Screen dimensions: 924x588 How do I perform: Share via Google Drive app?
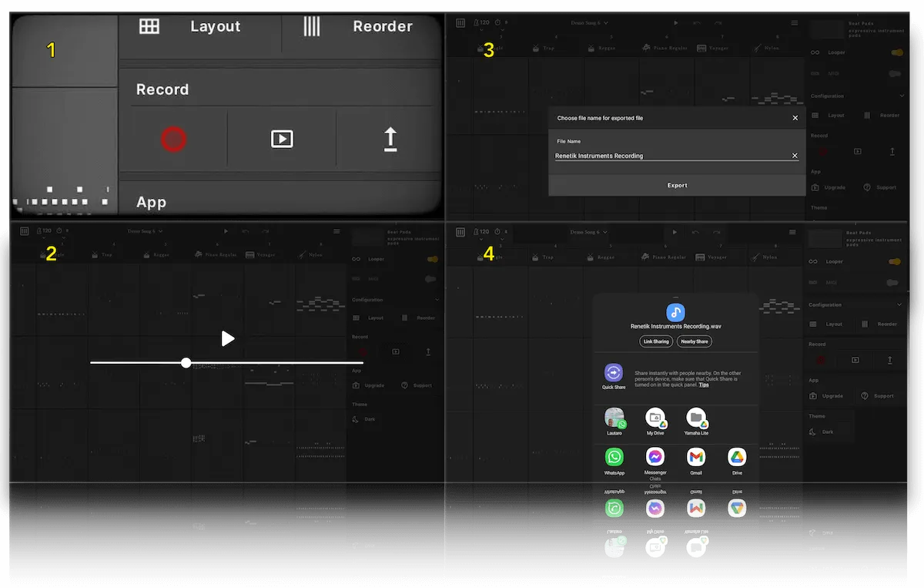[x=737, y=462]
